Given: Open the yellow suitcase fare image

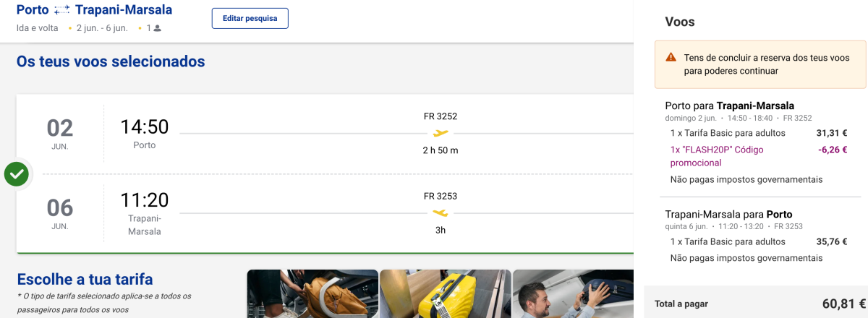Looking at the screenshot, I should 445,293.
